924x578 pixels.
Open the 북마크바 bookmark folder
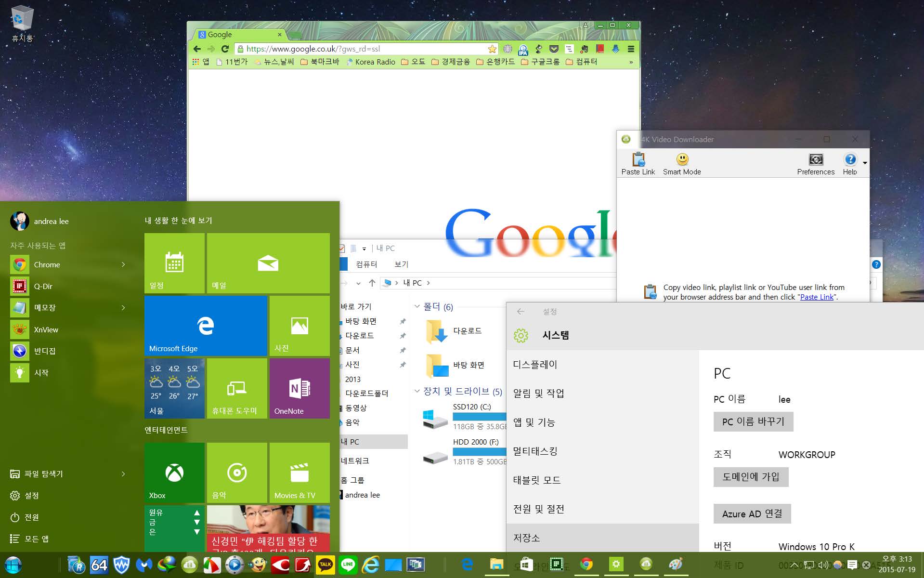[x=320, y=62]
